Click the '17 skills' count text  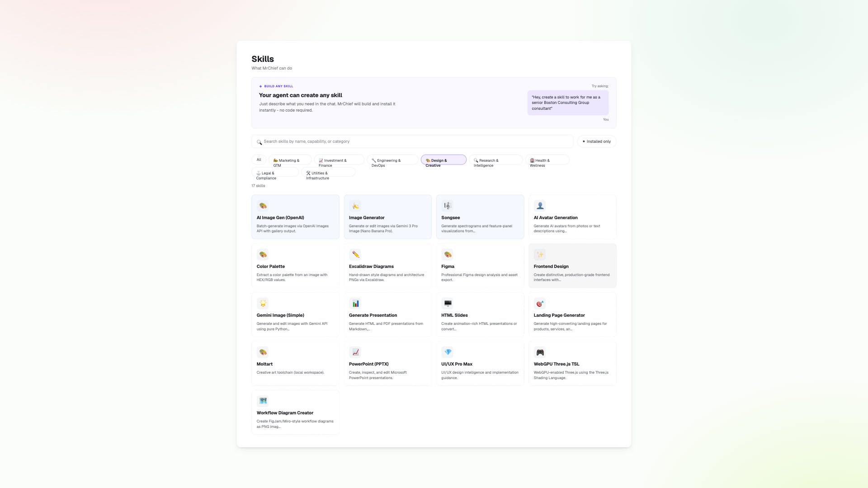pyautogui.click(x=258, y=186)
